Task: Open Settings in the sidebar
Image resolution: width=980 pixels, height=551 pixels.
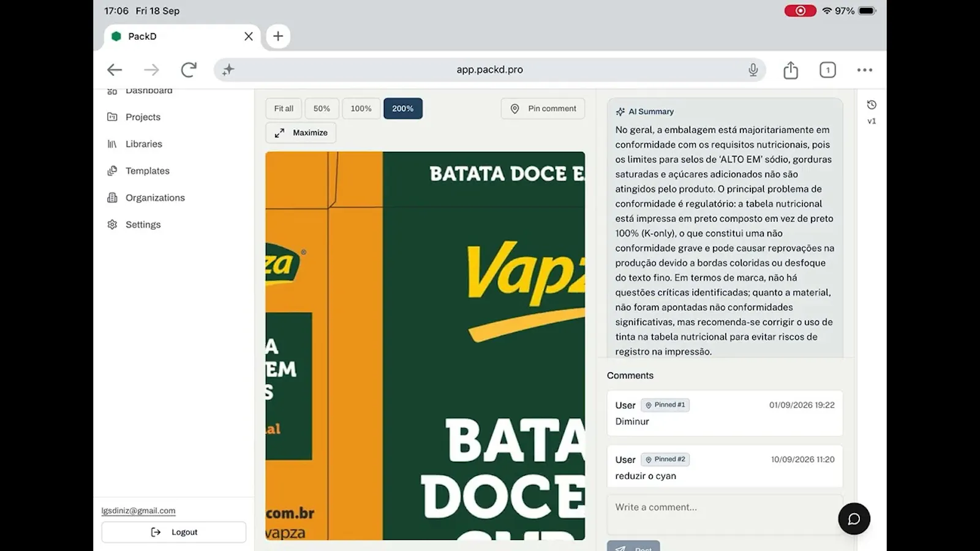Action: tap(143, 225)
